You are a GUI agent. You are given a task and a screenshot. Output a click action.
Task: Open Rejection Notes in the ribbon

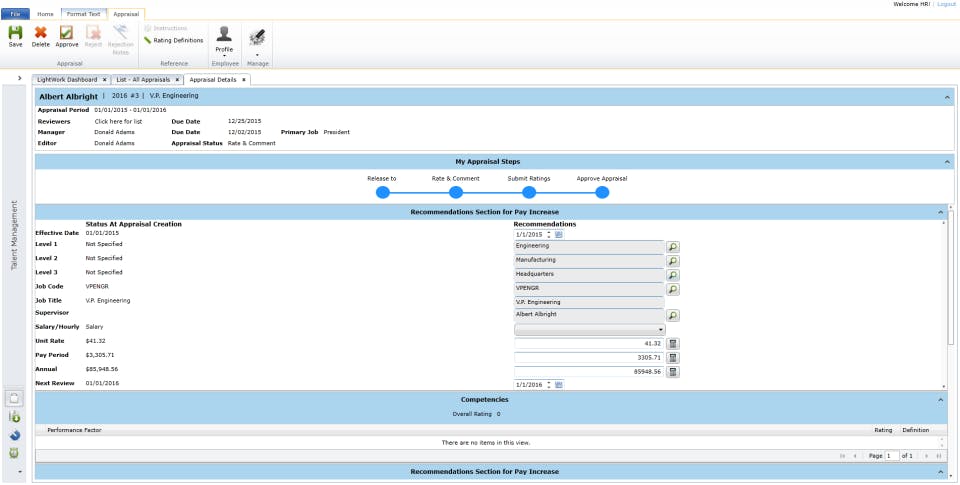[x=121, y=40]
